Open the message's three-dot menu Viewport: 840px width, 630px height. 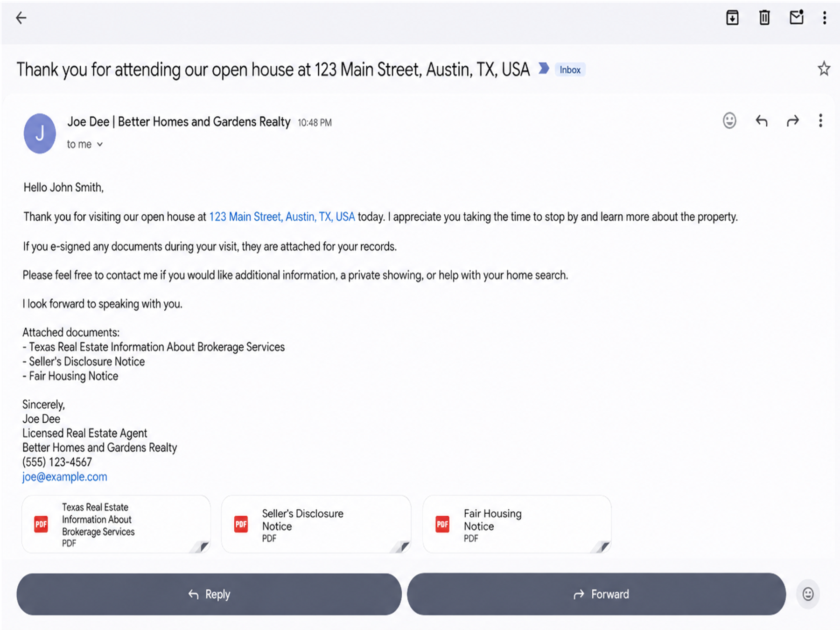pos(820,121)
